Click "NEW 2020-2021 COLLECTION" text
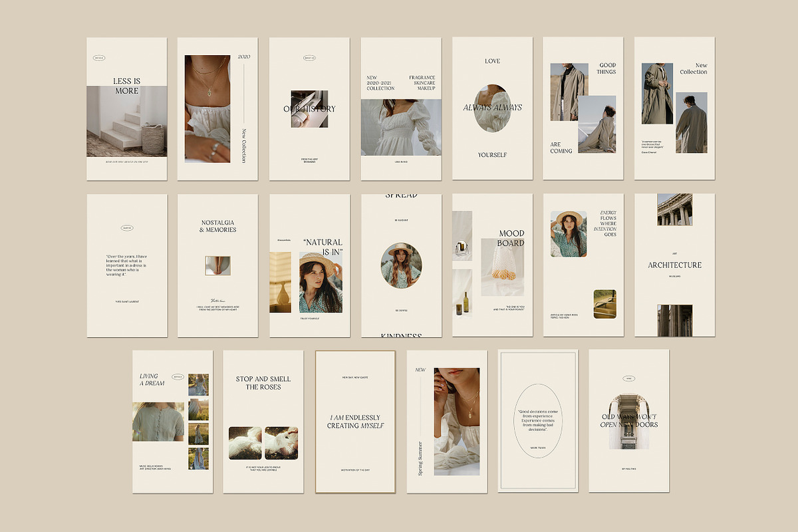 [380, 83]
